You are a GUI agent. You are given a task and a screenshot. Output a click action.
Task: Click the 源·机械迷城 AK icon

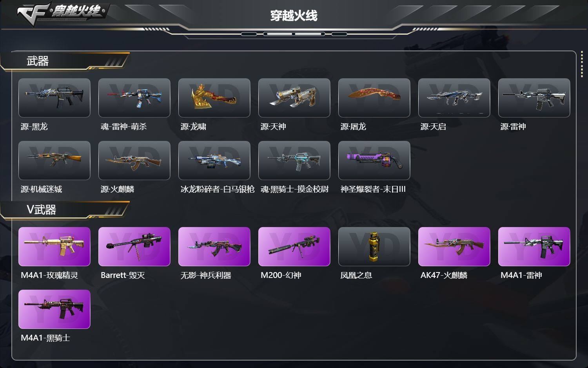coord(54,161)
